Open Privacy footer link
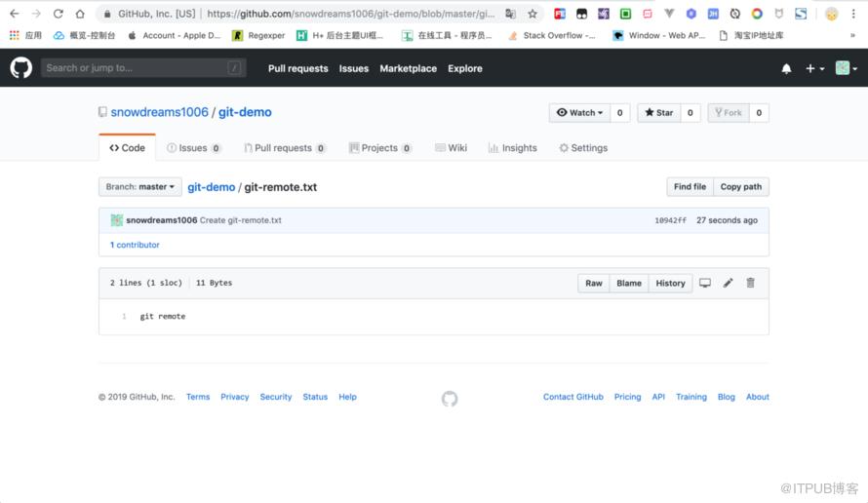 coord(235,397)
